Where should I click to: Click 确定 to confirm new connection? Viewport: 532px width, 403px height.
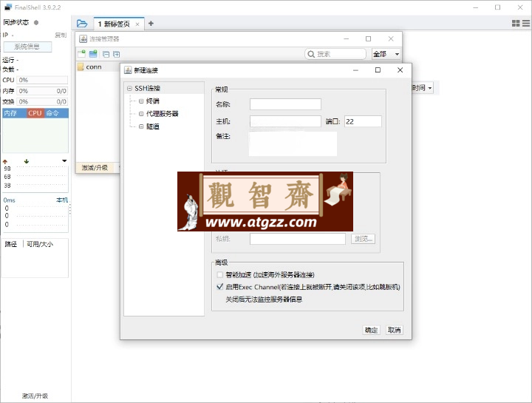[371, 330]
